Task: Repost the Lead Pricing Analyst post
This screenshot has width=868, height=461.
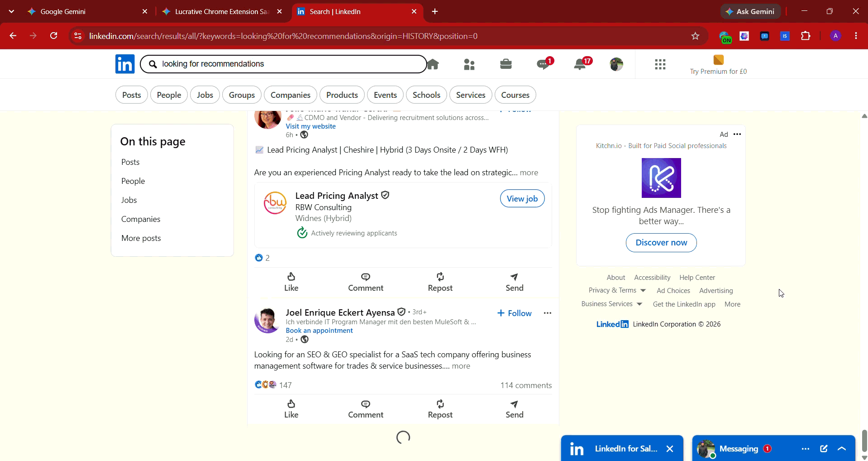Action: click(440, 282)
